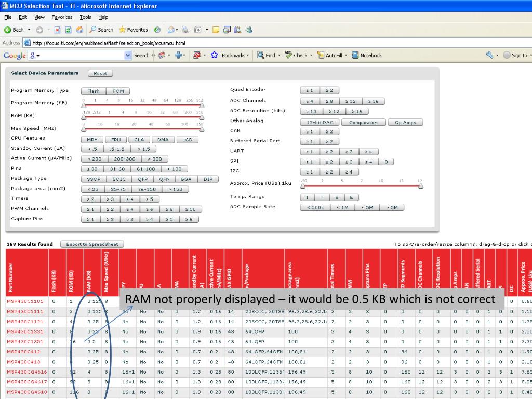
Task: Expand the wrench settings dropdown arrow
Action: point(497,55)
